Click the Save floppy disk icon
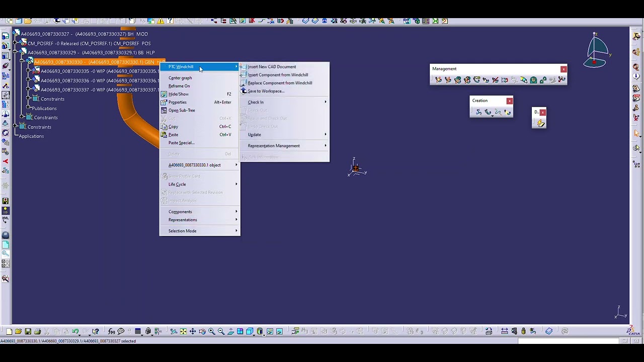 pyautogui.click(x=28, y=331)
